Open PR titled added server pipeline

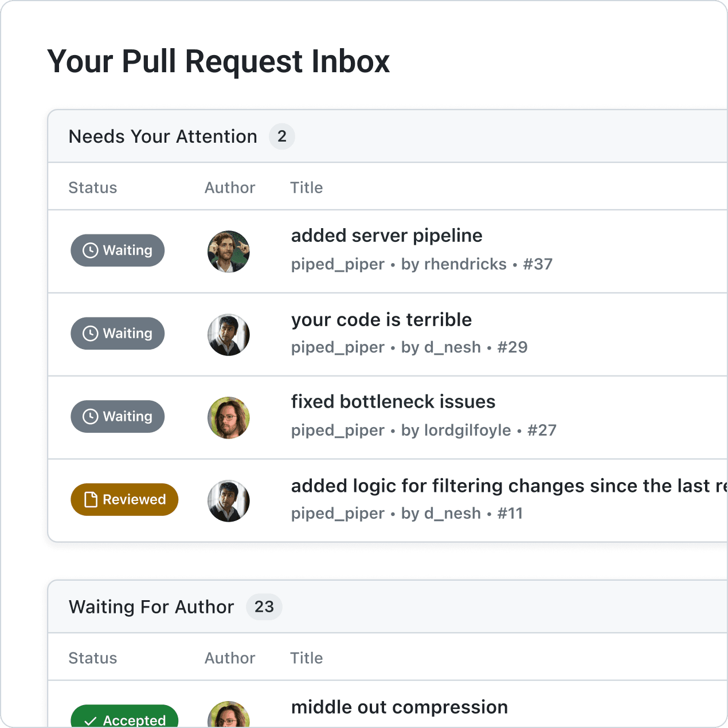387,236
